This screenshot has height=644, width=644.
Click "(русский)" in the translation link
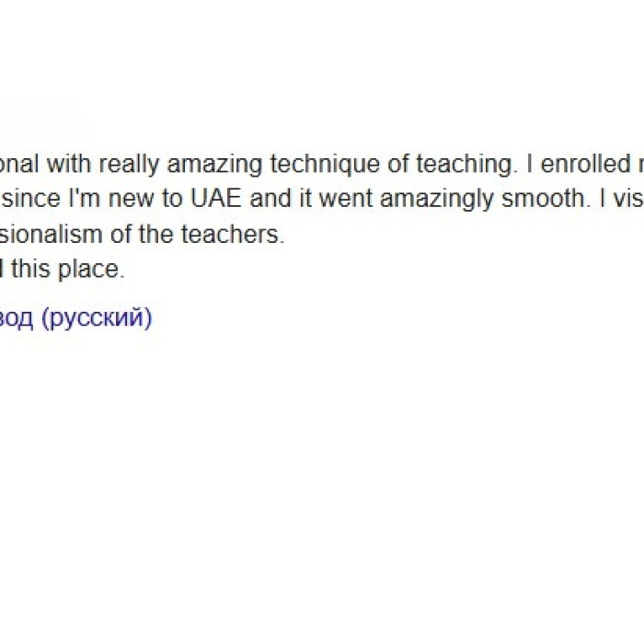point(97,318)
